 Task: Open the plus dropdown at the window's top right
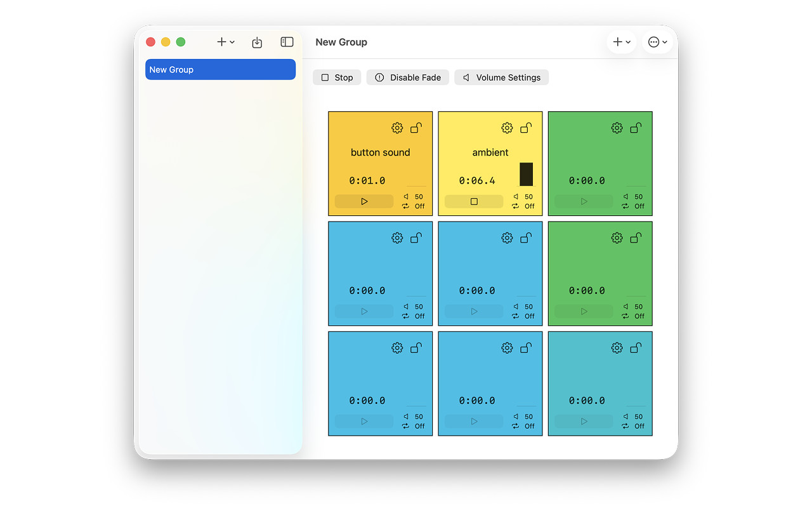coord(622,42)
